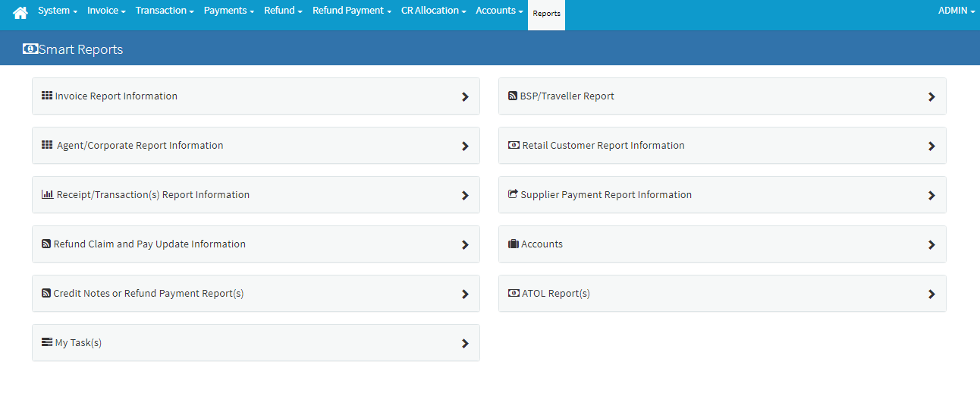Open My Task(s) link

click(78, 343)
